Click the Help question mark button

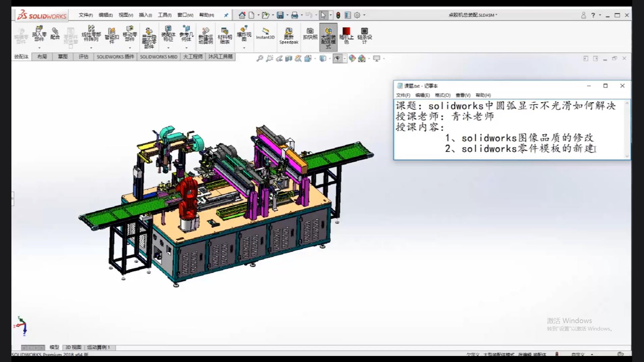(x=593, y=15)
